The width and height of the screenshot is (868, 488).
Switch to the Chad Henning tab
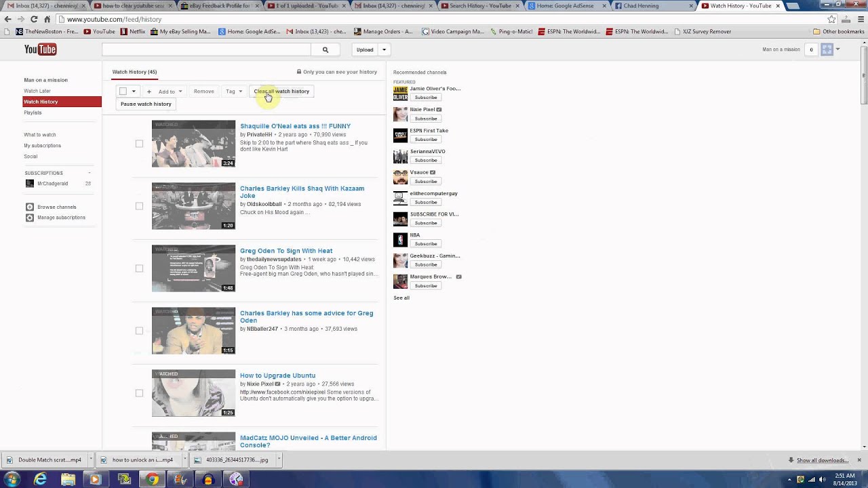click(x=650, y=6)
